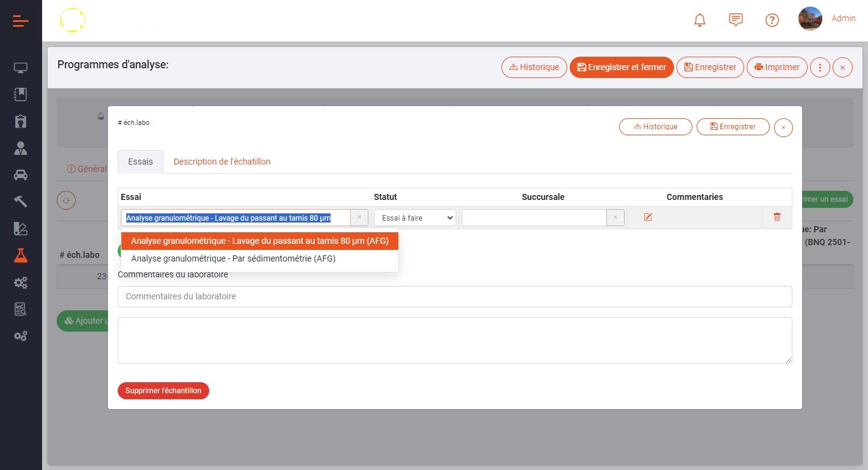The image size is (868, 470).
Task: Click the red trash icon in test row
Action: point(777,217)
